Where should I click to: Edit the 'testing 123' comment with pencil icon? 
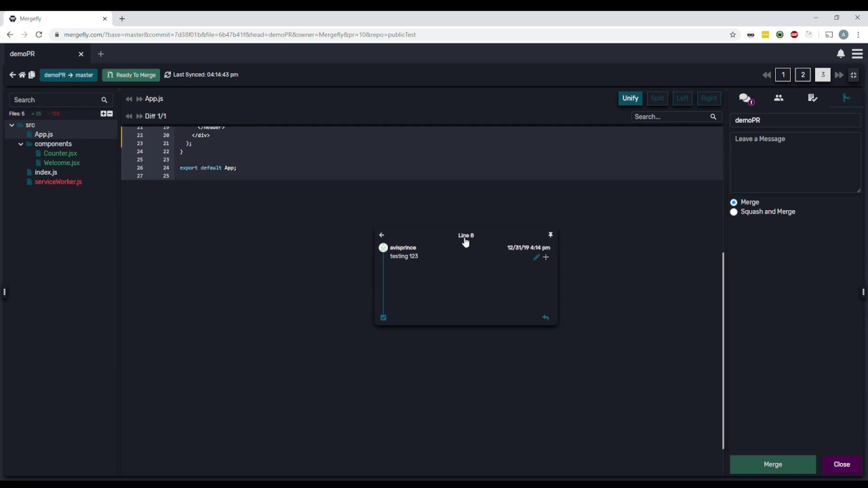point(536,257)
